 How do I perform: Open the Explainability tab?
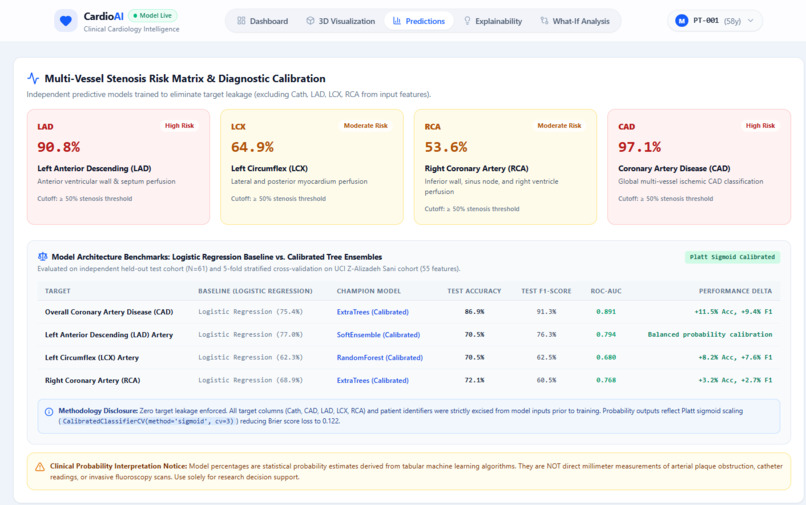[493, 21]
